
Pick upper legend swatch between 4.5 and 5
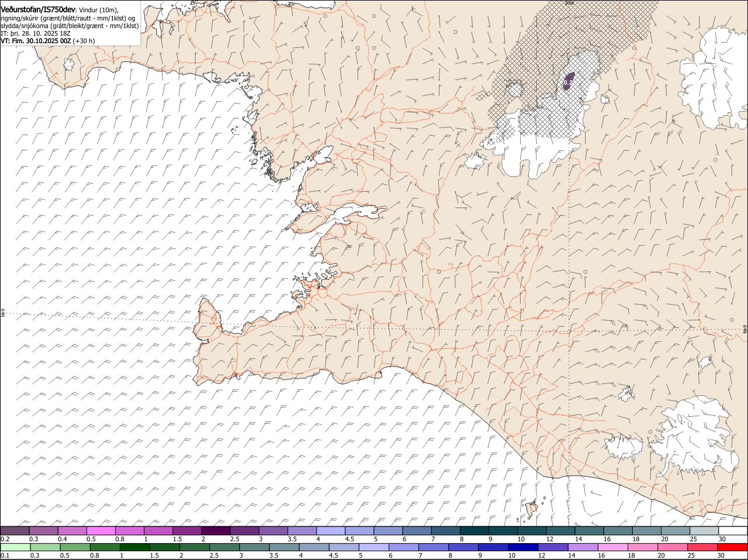pyautogui.click(x=359, y=531)
